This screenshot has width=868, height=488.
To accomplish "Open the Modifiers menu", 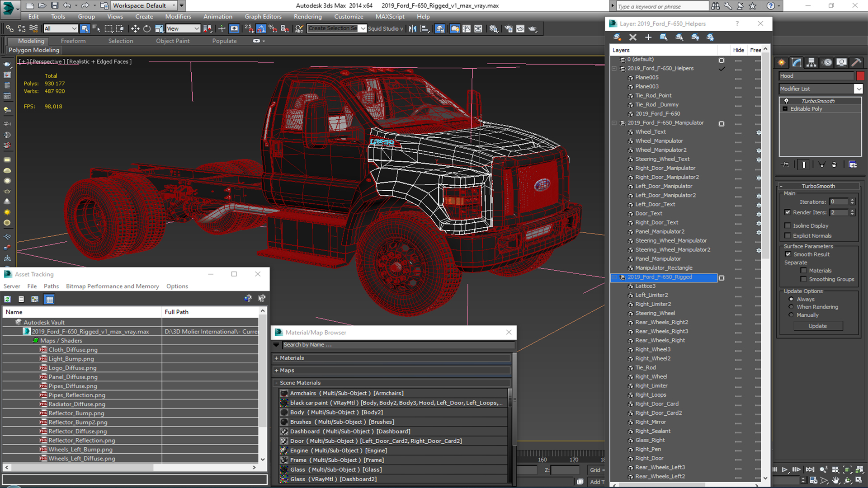I will 178,17.
